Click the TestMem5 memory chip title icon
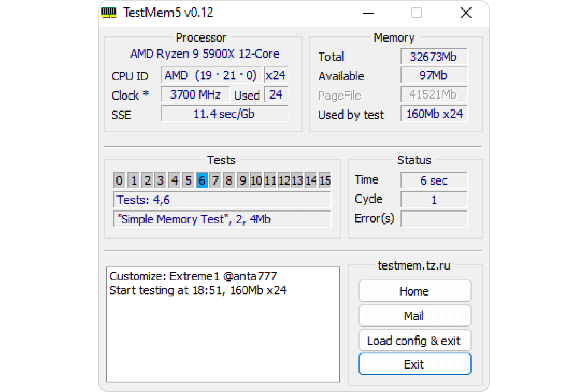The image size is (588, 392). (109, 13)
